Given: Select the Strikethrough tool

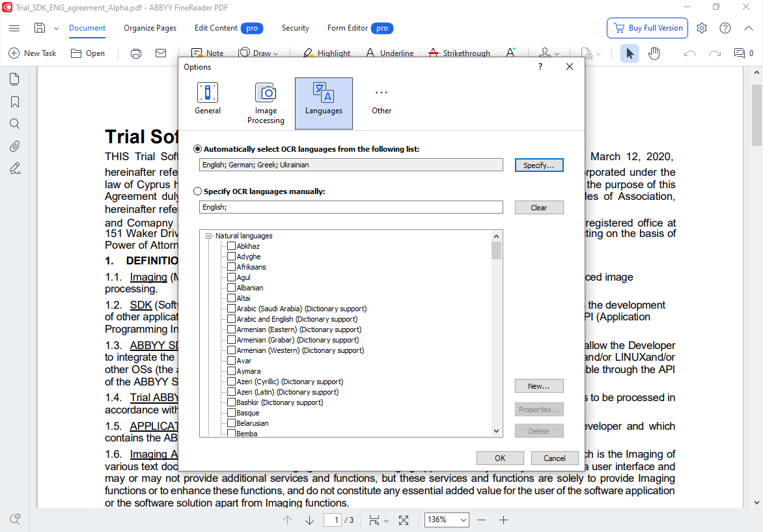Looking at the screenshot, I should pos(460,53).
